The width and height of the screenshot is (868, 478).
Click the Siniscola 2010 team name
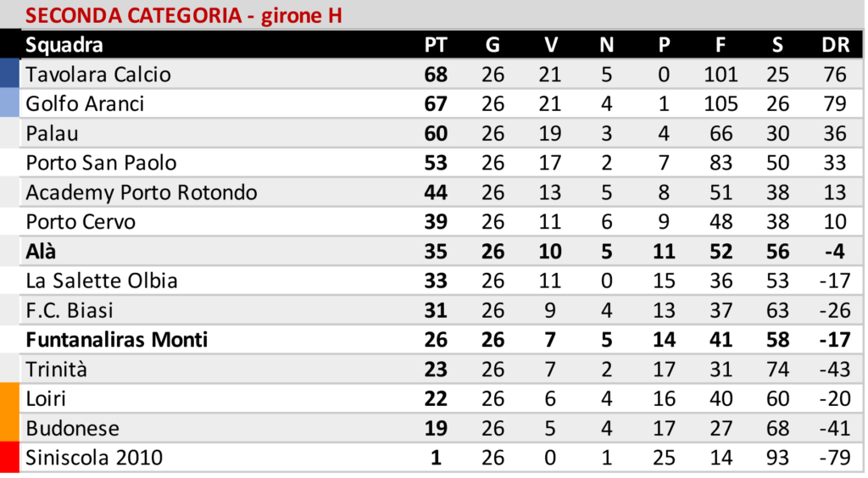click(x=95, y=459)
